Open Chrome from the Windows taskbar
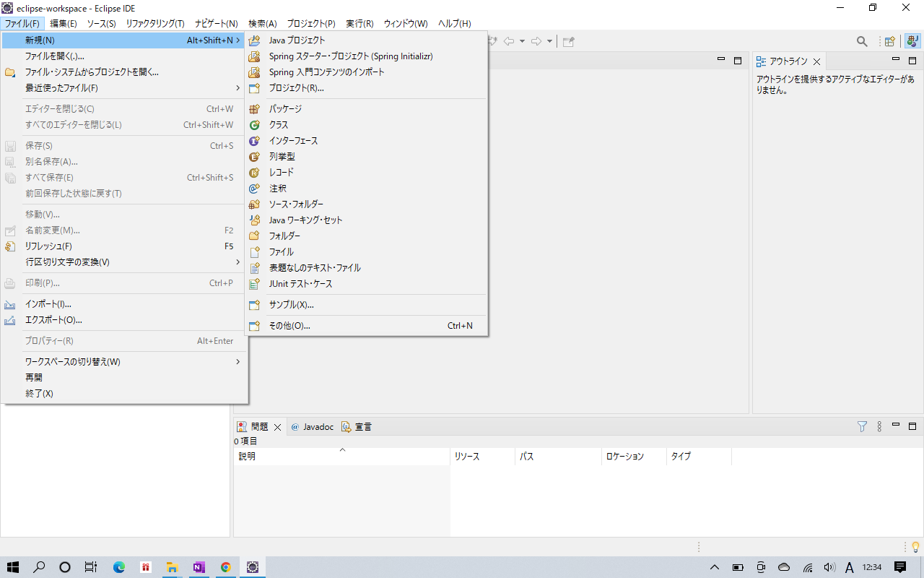 [x=225, y=567]
